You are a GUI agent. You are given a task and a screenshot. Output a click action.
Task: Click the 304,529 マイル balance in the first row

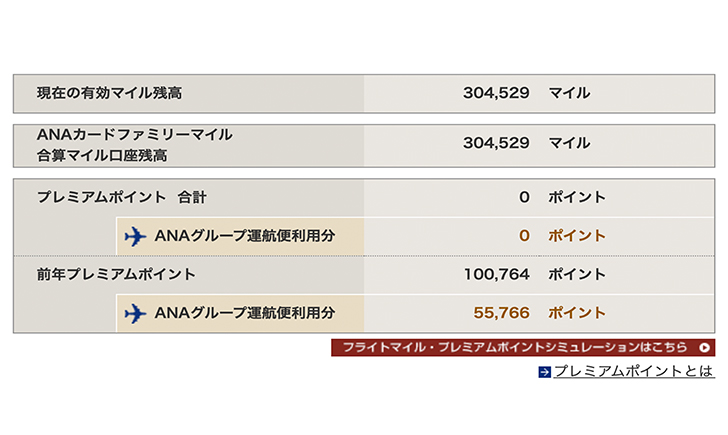(x=526, y=93)
